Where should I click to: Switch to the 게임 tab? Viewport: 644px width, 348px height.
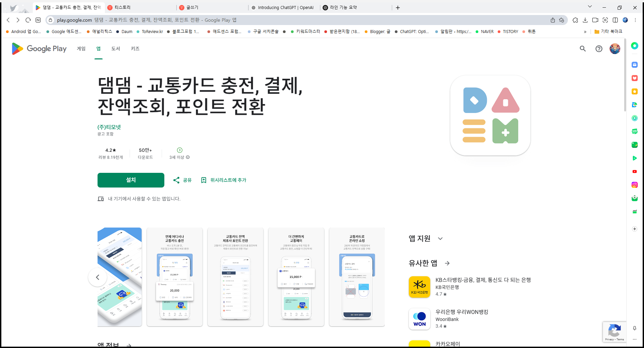click(80, 49)
